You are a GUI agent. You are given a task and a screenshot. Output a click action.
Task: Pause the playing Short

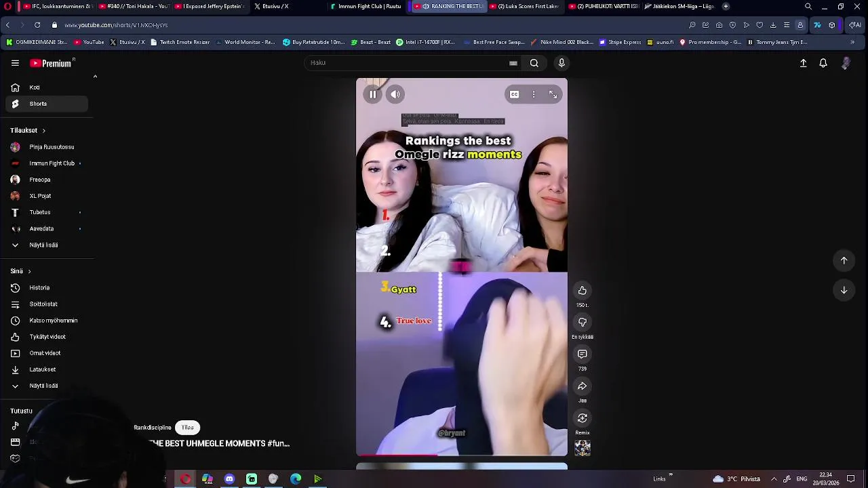(373, 94)
